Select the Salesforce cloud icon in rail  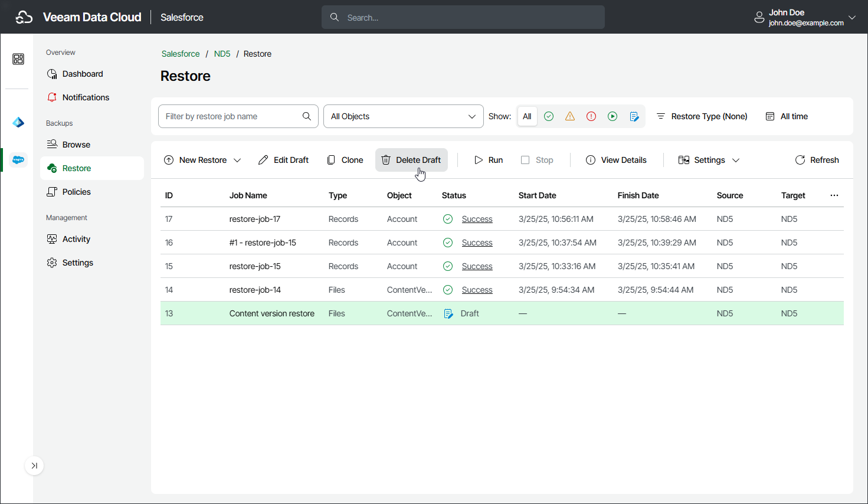coord(18,160)
